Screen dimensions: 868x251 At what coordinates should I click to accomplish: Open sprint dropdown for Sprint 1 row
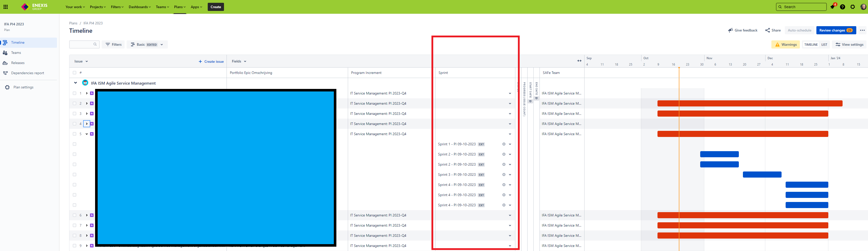(x=510, y=144)
